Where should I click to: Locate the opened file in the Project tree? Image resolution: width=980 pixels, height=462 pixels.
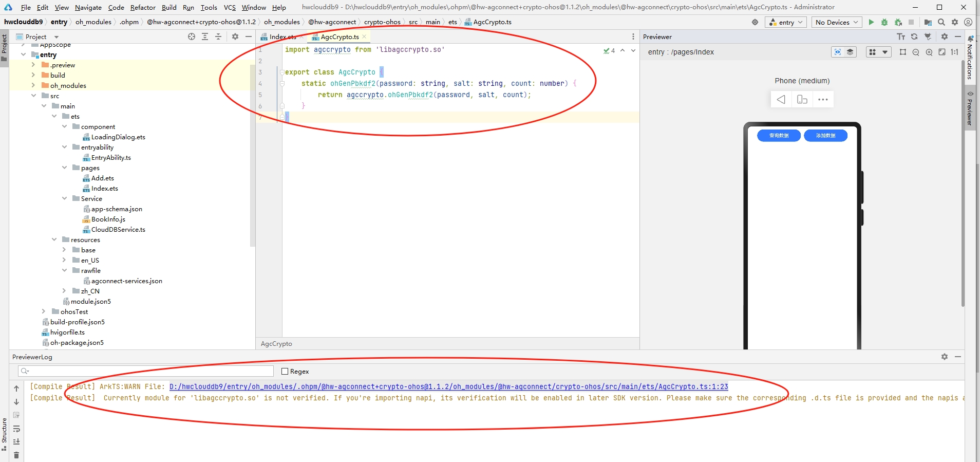[192, 36]
